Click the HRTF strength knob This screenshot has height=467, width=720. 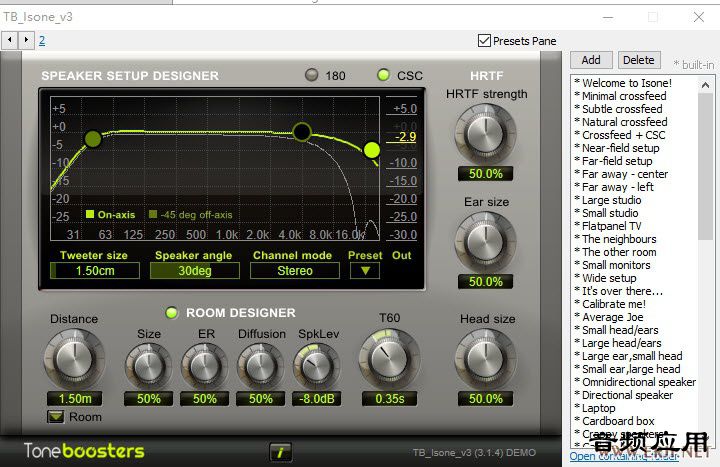click(485, 134)
